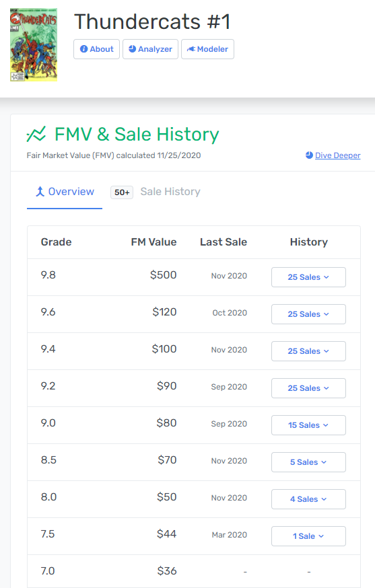375x588 pixels.
Task: Expand 25 Sales for grade 9.4
Action: point(308,351)
